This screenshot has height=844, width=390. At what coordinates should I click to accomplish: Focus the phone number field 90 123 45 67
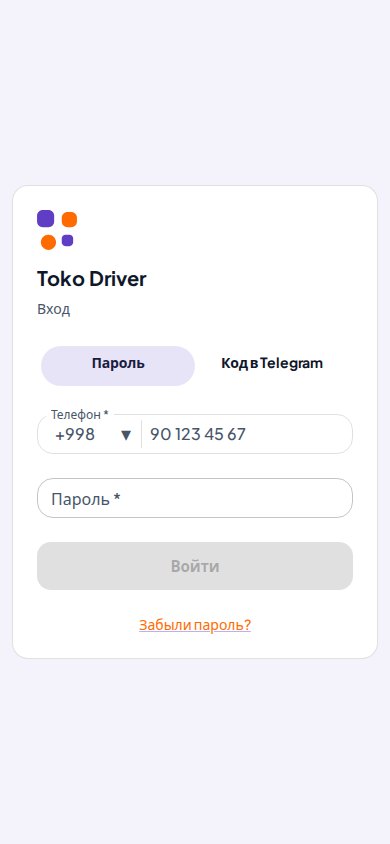pos(247,434)
